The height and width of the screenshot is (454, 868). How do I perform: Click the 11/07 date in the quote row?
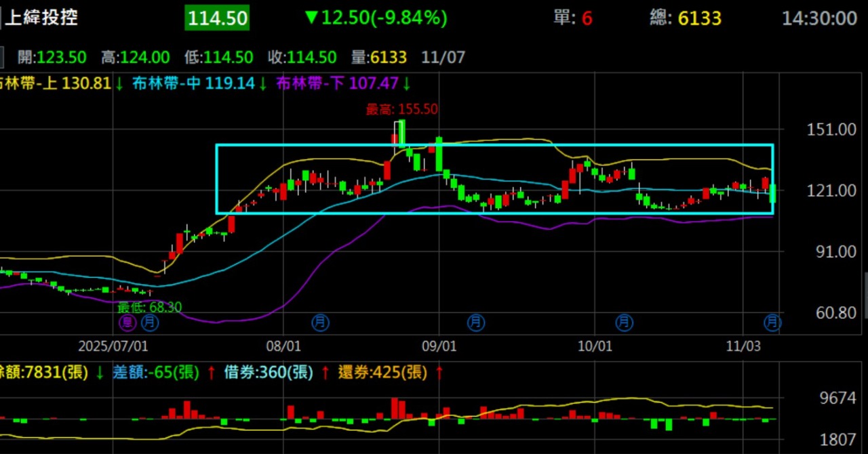(443, 58)
